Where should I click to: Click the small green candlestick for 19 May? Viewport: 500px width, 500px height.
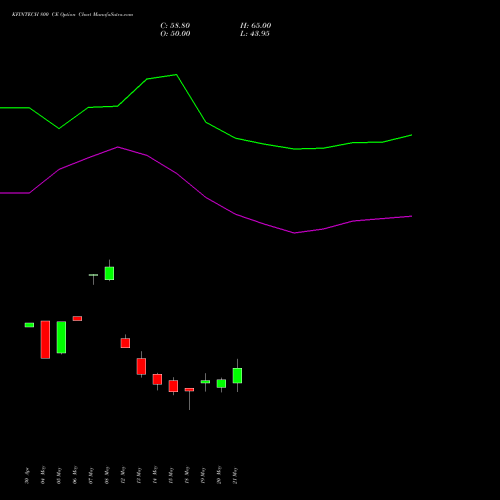[205, 382]
